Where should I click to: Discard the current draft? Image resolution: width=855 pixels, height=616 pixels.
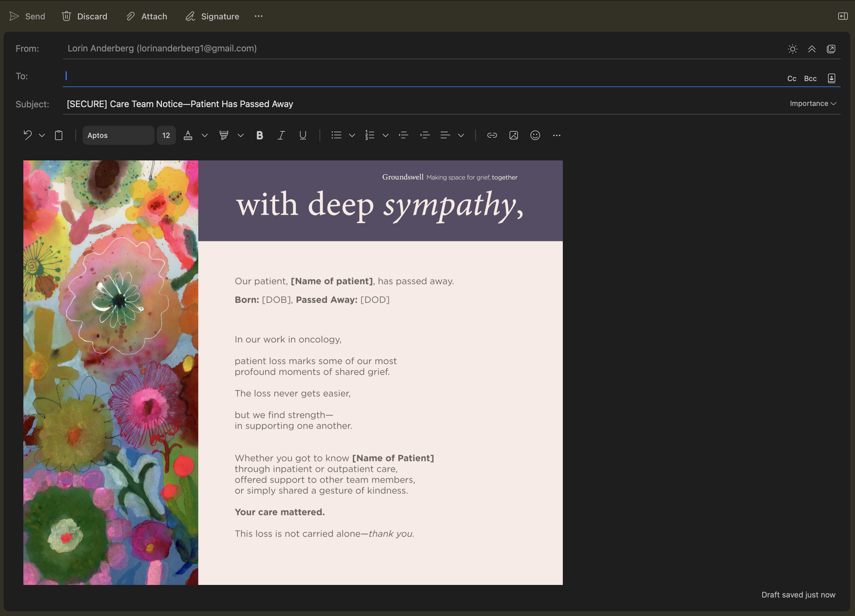85,16
